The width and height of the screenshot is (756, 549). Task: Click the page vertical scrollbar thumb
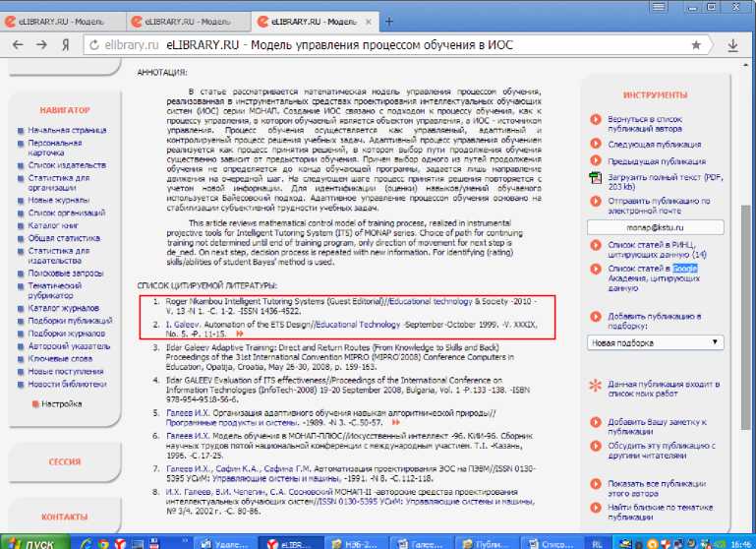click(746, 318)
